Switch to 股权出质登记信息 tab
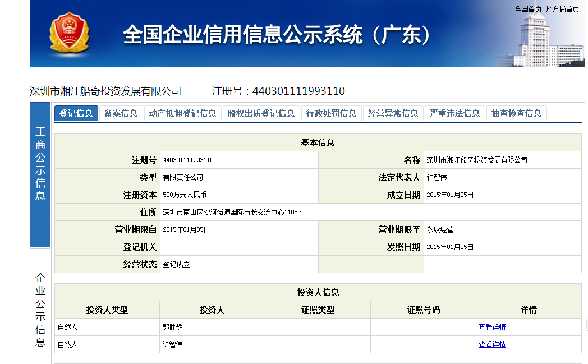This screenshot has width=588, height=364. 261,113
